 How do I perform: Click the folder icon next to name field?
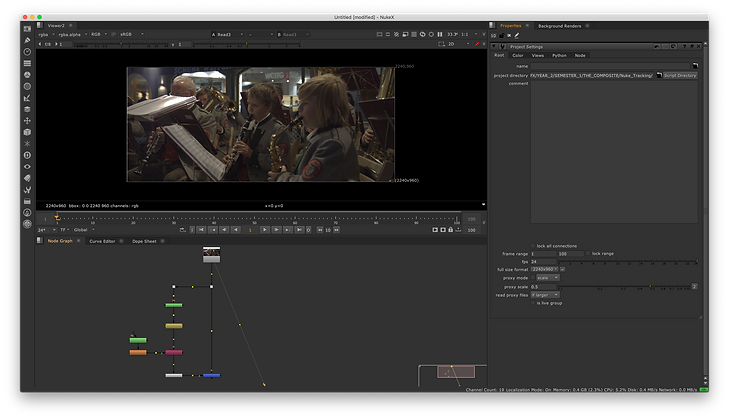coord(695,66)
